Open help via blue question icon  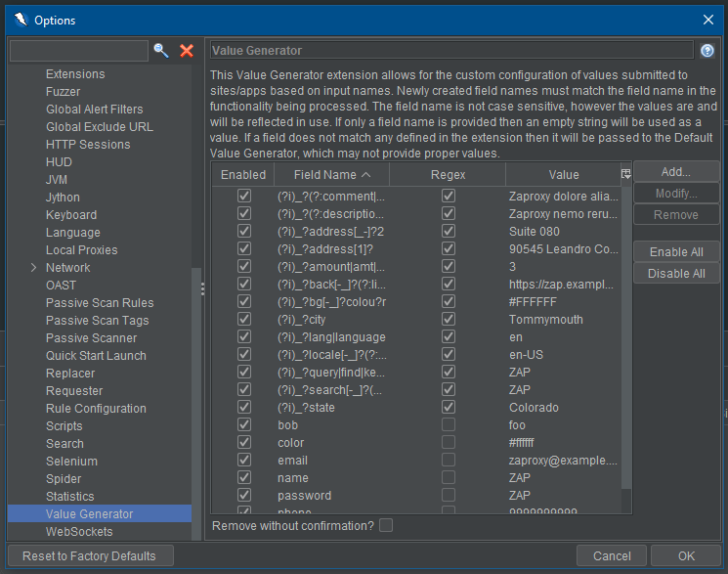coord(707,51)
